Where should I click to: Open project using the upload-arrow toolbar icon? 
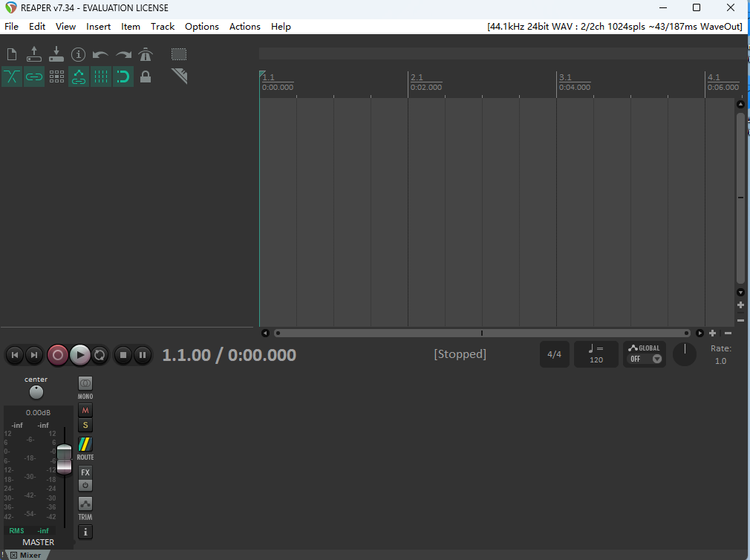pyautogui.click(x=34, y=54)
